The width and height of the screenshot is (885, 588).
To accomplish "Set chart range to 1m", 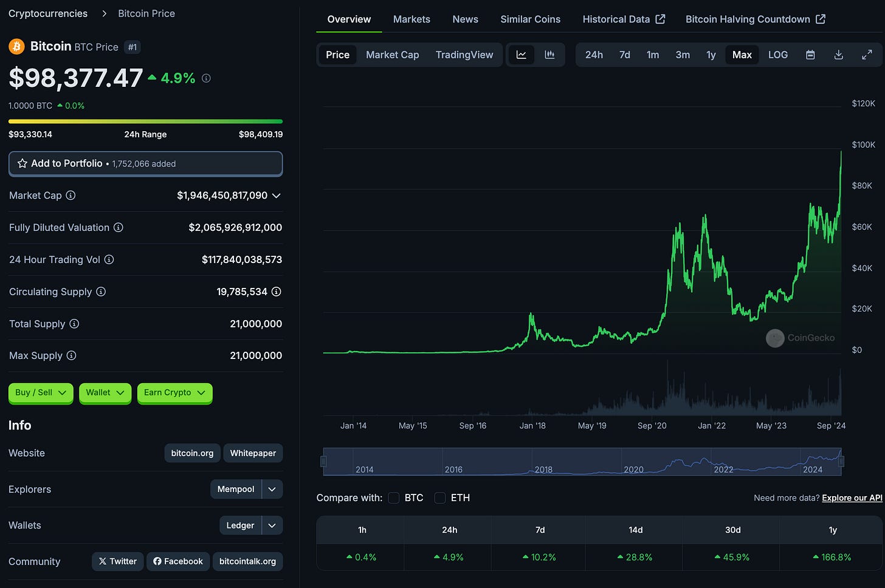I will point(653,55).
